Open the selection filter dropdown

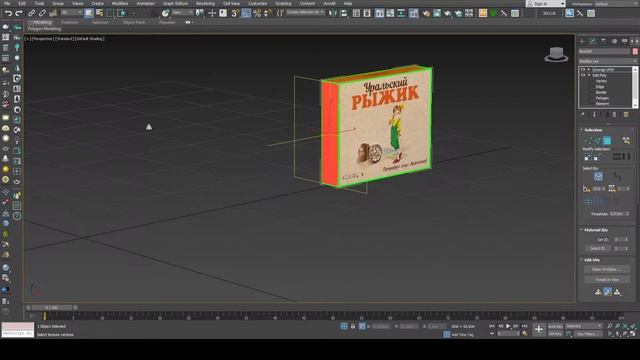71,13
